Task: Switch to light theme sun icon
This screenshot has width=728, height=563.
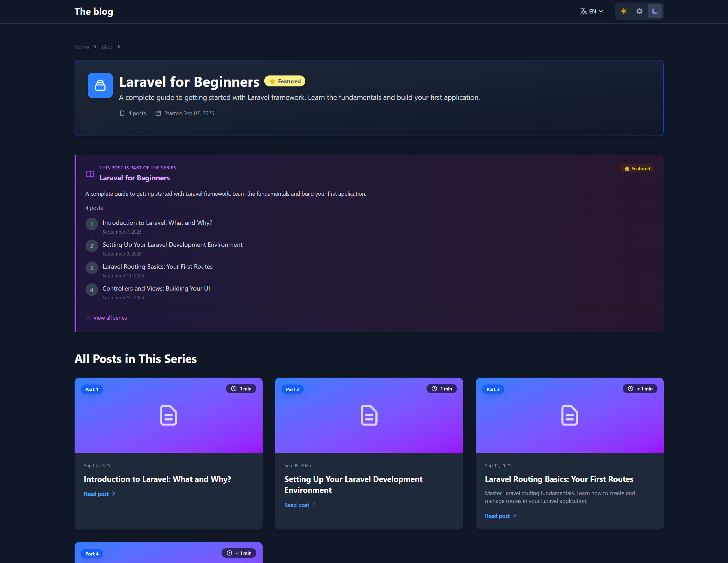Action: [x=624, y=11]
